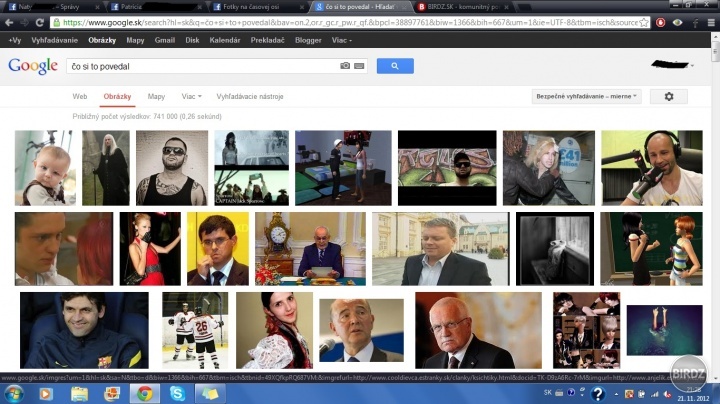This screenshot has height=404, width=720.
Task: Expand the Viac dropdown in the black bar
Action: coord(342,40)
